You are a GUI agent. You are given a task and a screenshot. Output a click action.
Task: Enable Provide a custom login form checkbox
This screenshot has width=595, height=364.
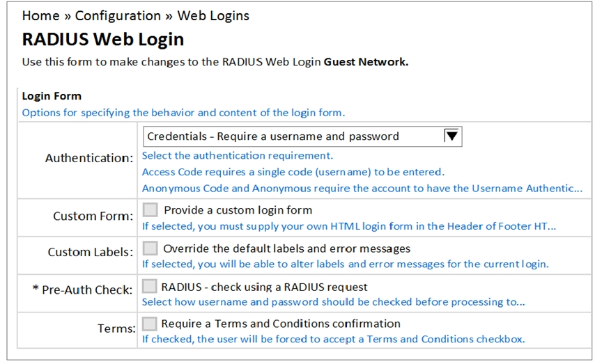(x=150, y=209)
